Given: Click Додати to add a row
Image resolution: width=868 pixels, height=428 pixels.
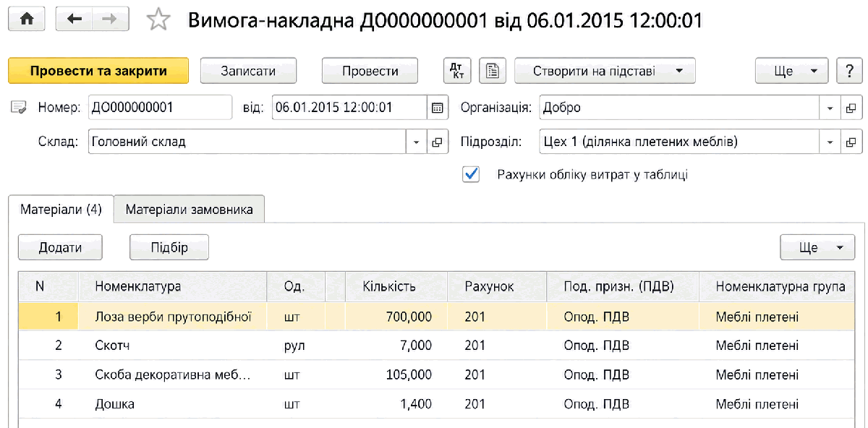Looking at the screenshot, I should point(60,247).
